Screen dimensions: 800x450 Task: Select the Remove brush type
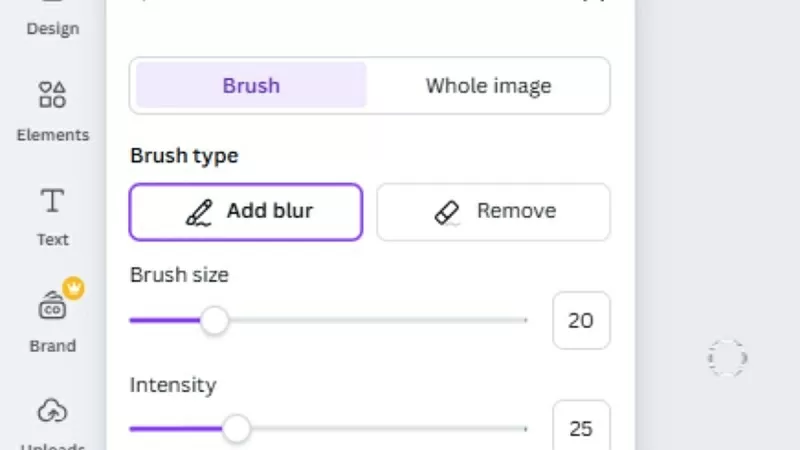point(493,212)
